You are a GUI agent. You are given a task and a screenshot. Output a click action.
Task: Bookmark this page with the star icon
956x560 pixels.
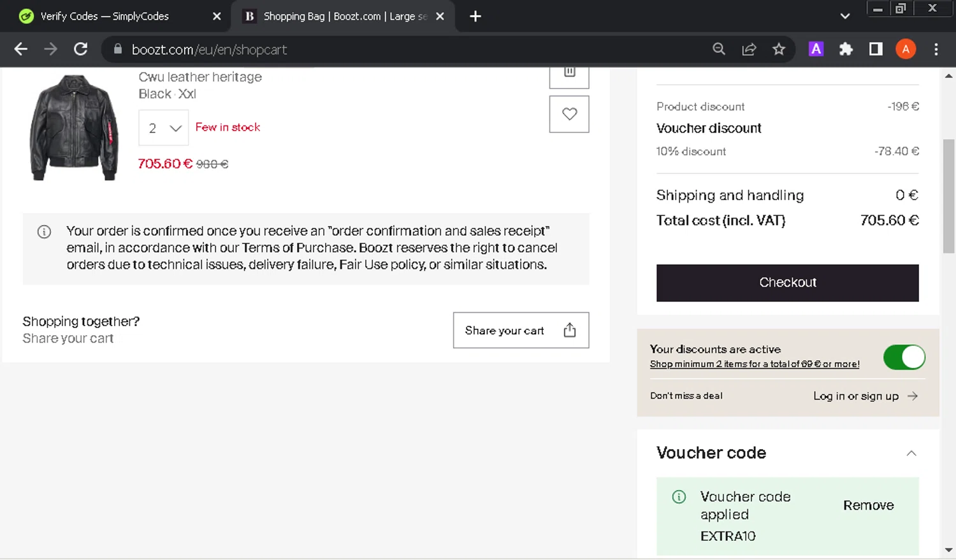point(779,49)
